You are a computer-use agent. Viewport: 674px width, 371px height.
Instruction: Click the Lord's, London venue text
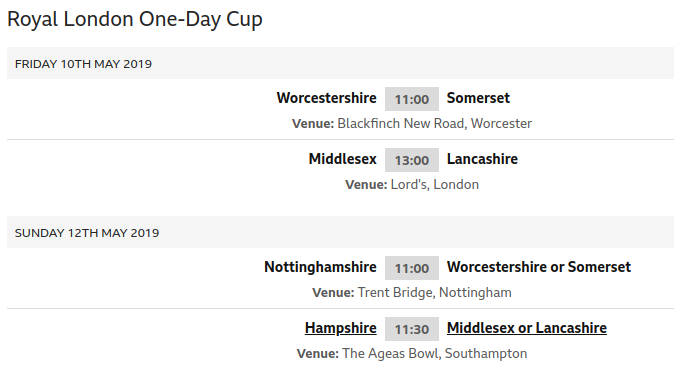coord(435,185)
